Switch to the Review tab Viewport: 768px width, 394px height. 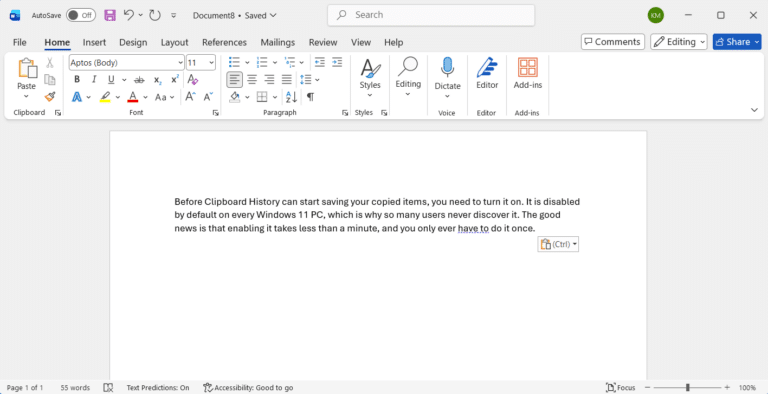323,42
